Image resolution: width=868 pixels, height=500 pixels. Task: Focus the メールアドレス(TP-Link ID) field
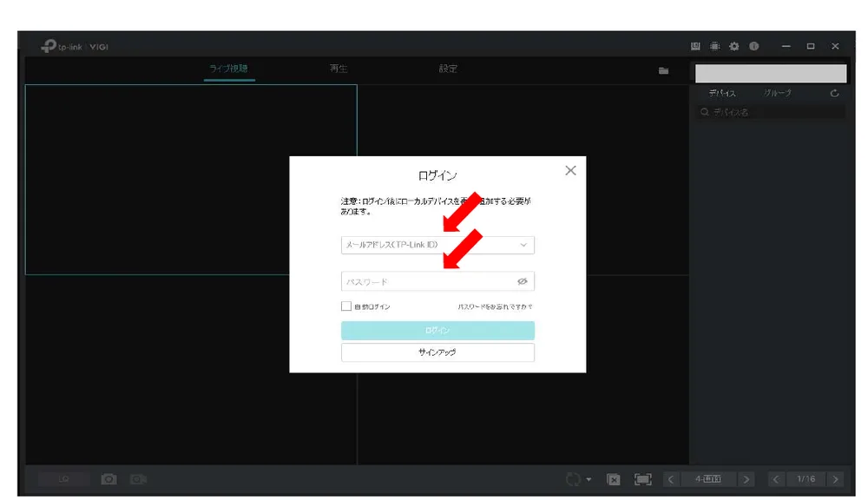point(437,245)
